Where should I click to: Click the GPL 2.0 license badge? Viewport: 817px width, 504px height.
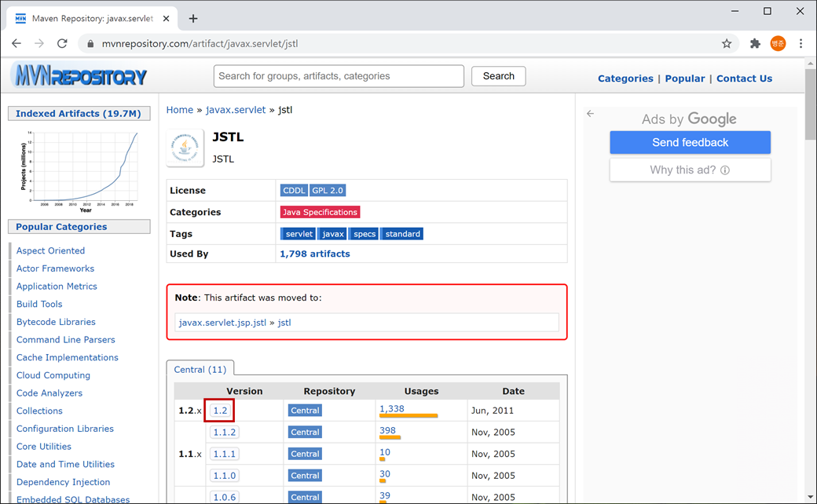tap(328, 191)
